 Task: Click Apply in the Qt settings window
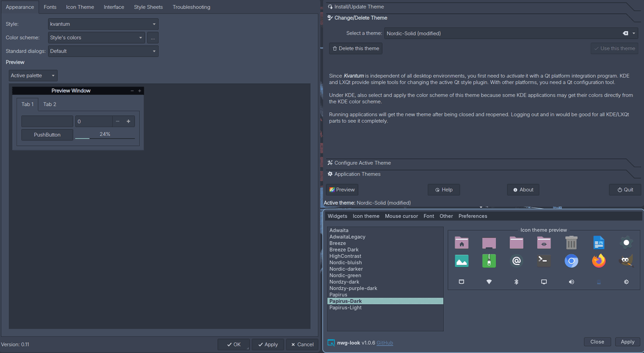pos(267,344)
